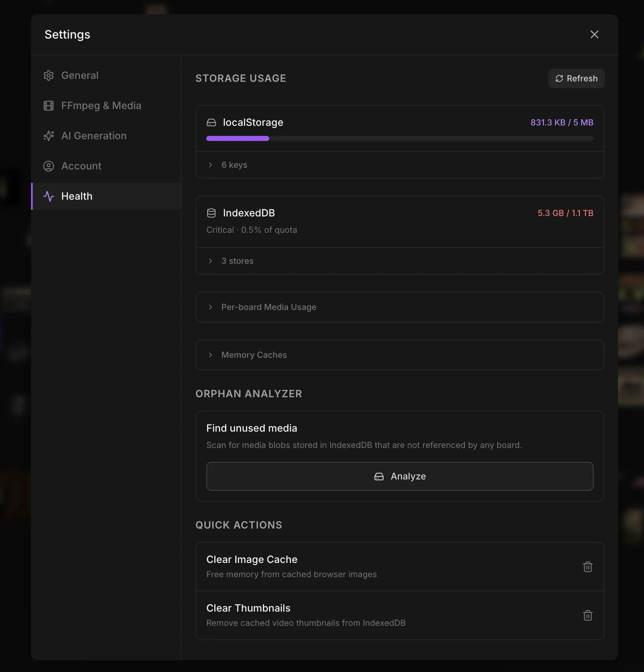Click the General gear icon
Viewport: 644px width, 672px height.
(49, 76)
